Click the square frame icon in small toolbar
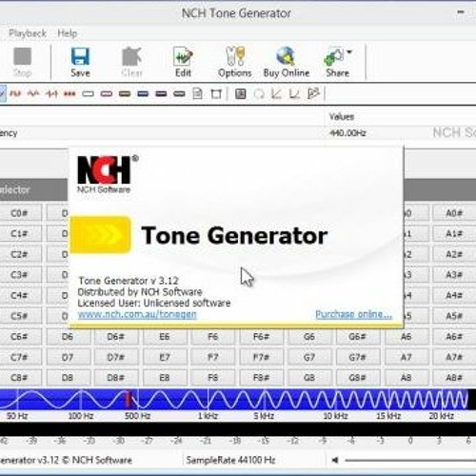Image resolution: width=476 pixels, height=476 pixels. click(x=216, y=94)
